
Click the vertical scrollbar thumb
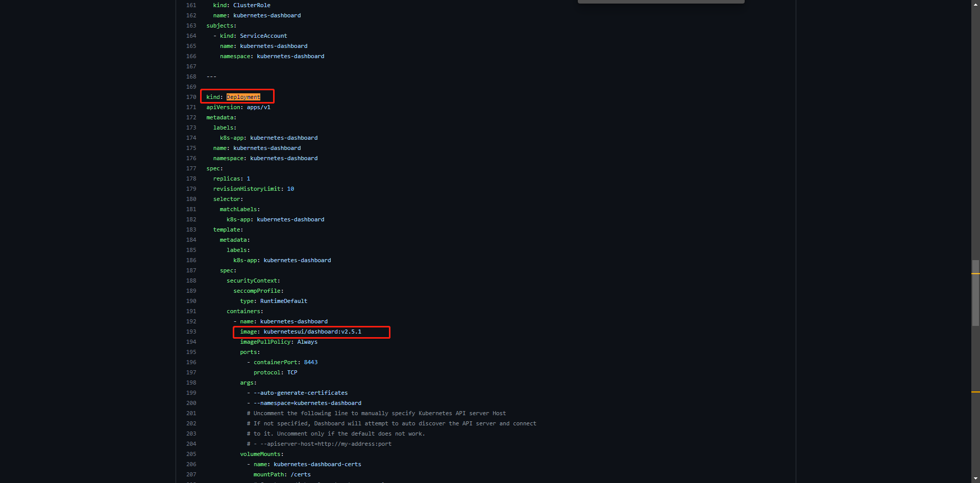(975, 293)
